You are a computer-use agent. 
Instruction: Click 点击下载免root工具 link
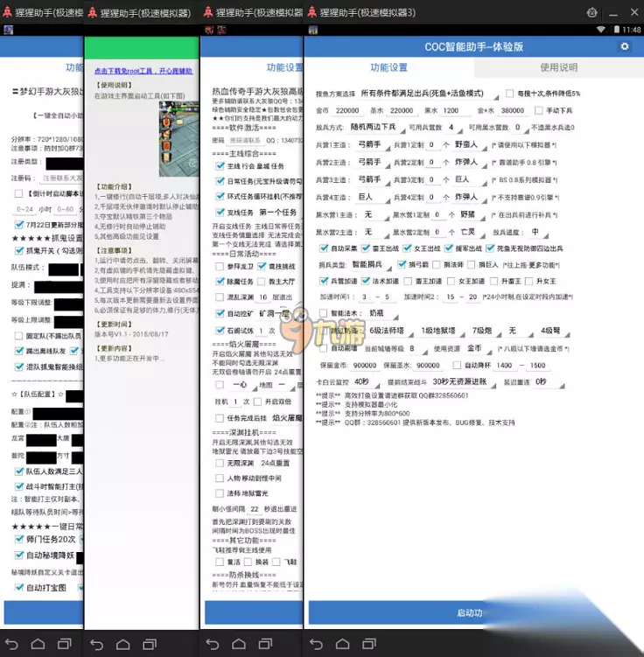(143, 71)
